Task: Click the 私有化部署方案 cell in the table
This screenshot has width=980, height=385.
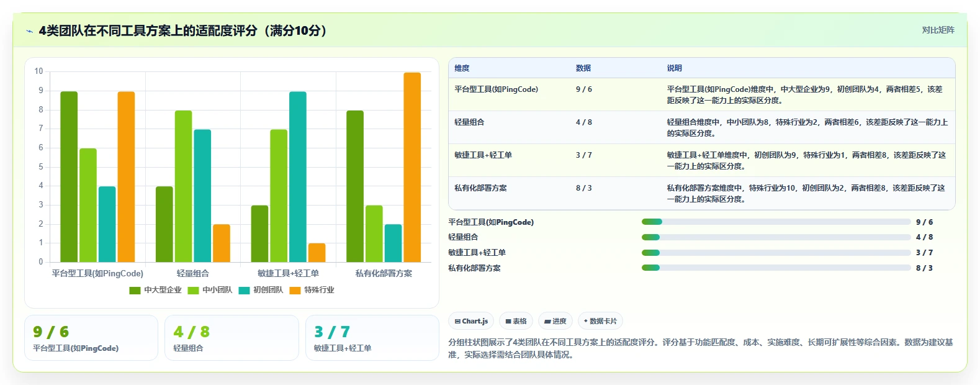Action: pyautogui.click(x=480, y=188)
